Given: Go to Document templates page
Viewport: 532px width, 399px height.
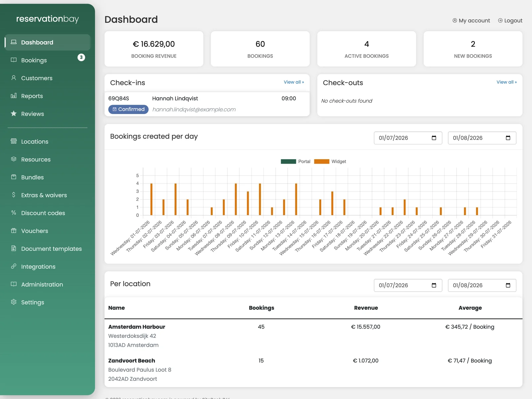Looking at the screenshot, I should tap(48, 249).
